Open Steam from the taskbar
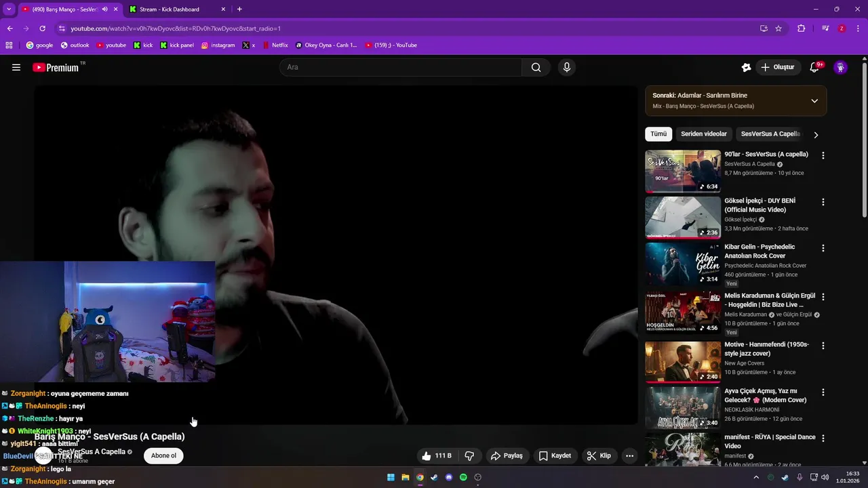868x488 pixels. (x=434, y=477)
